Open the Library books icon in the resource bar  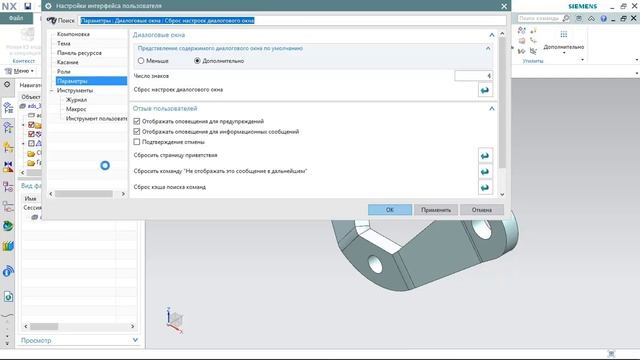point(8,246)
